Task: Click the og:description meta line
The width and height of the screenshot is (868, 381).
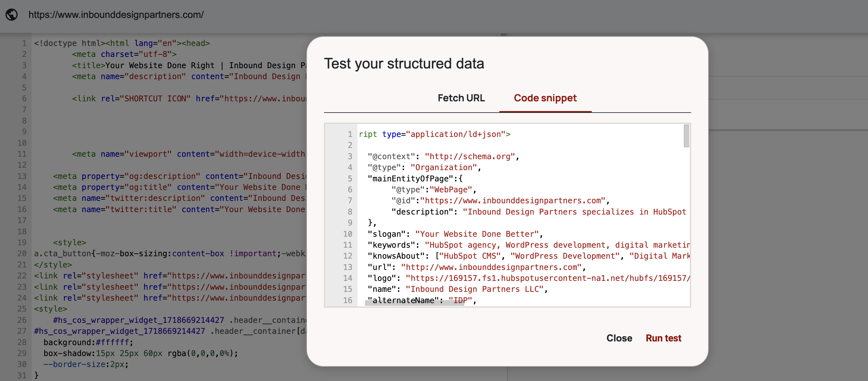Action: [180, 176]
